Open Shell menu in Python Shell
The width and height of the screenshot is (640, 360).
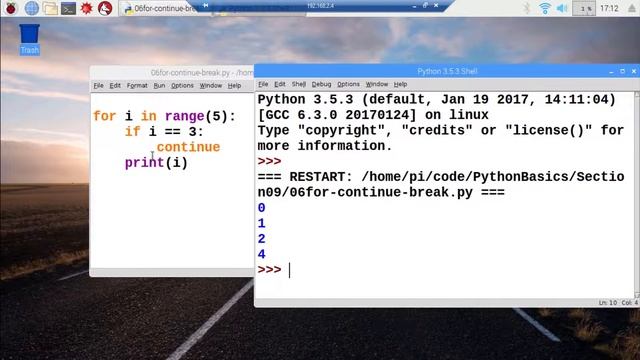pos(299,84)
